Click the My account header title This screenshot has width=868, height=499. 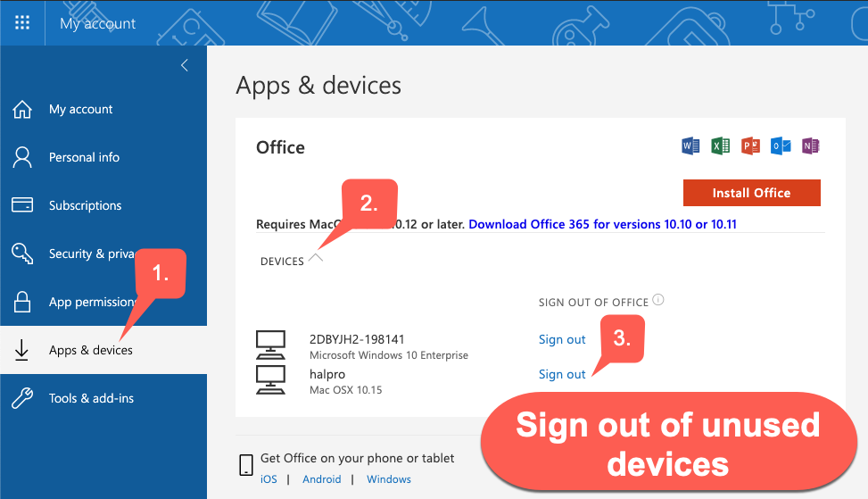[x=97, y=23]
